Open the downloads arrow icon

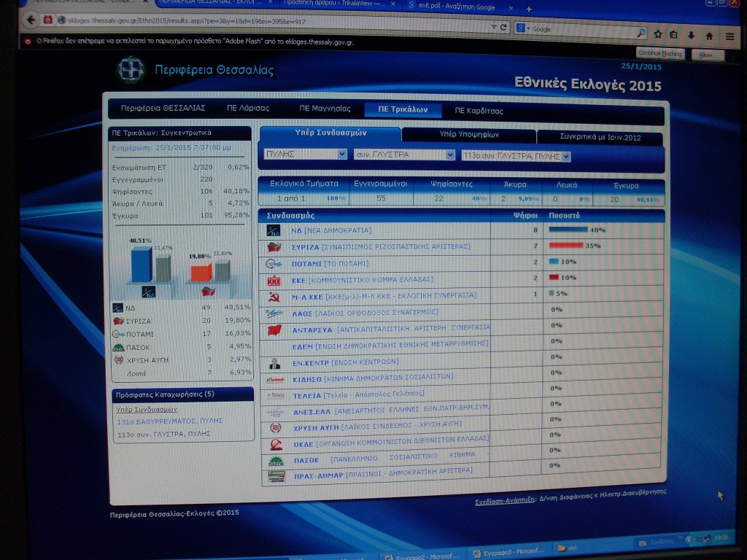[691, 34]
